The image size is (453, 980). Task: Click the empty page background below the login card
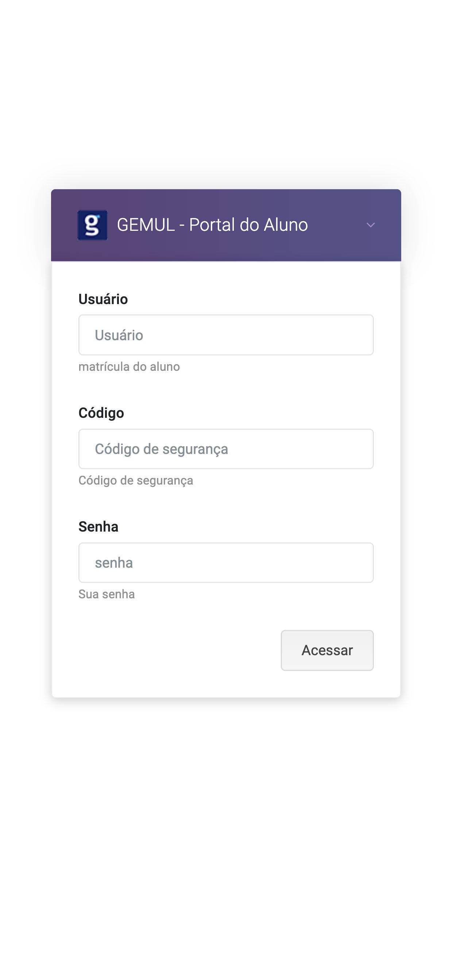(x=226, y=837)
